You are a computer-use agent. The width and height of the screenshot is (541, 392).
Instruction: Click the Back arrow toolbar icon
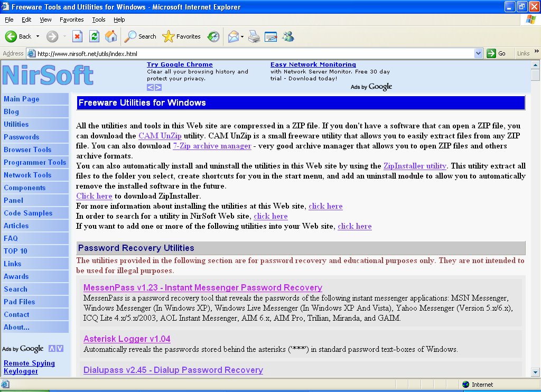click(11, 36)
